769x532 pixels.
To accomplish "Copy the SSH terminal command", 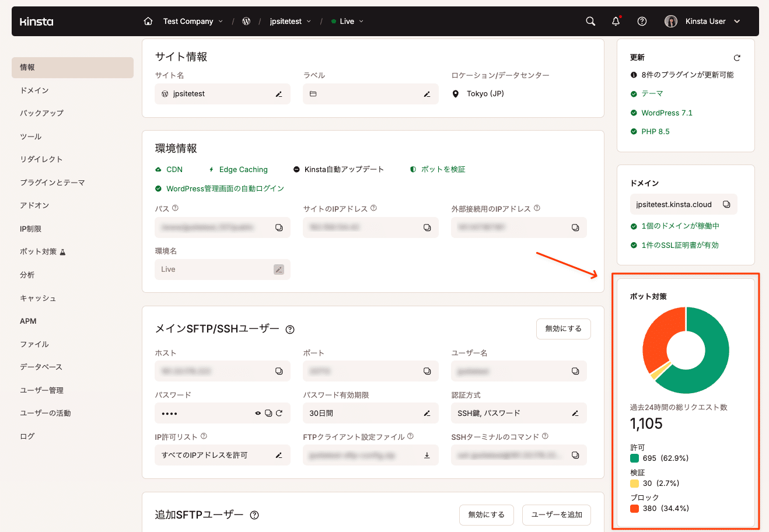I will (x=575, y=455).
